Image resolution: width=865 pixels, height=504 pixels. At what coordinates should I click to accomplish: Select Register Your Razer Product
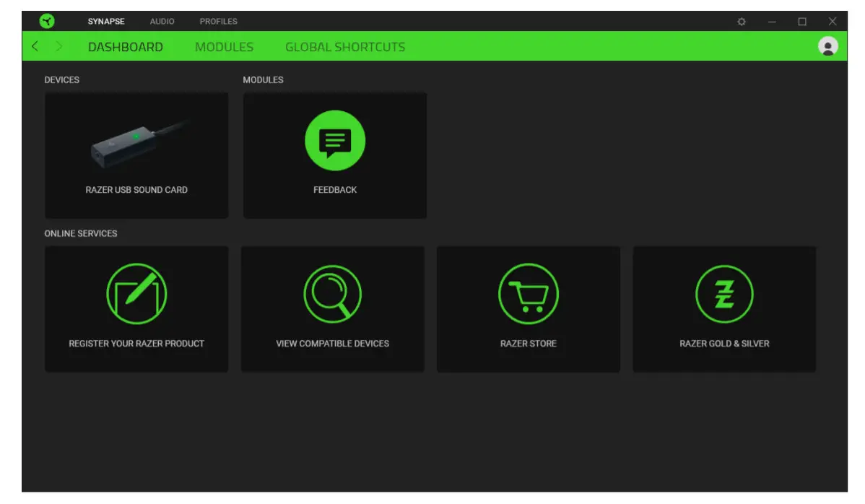tap(136, 309)
